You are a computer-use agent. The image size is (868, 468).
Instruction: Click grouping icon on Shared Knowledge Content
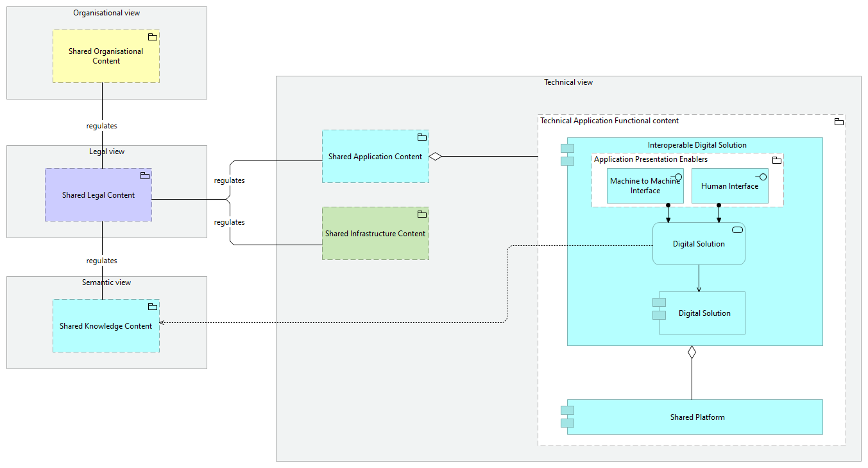[153, 307]
